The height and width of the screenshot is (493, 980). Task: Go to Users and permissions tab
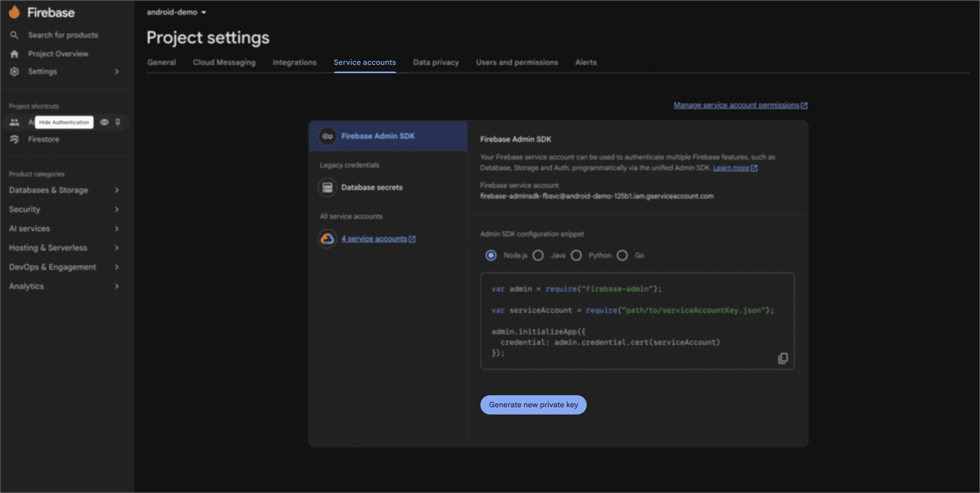(517, 62)
